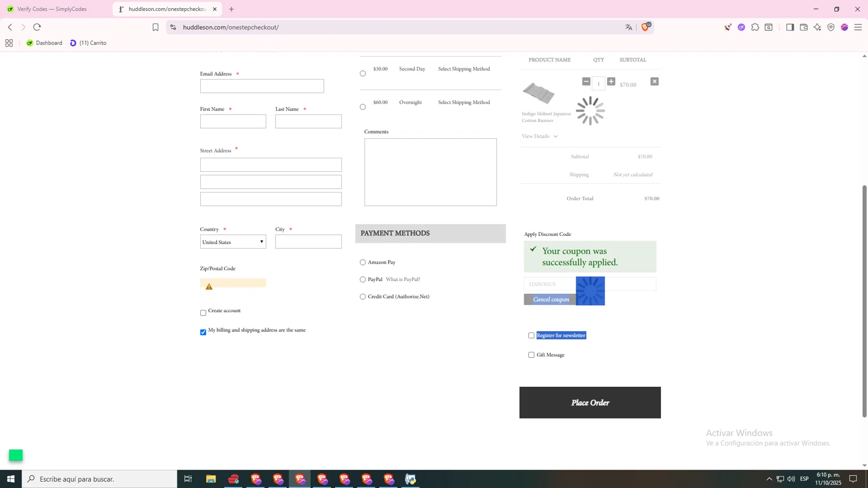Open the Leo AI sparkle icon
868x488 pixels.
click(817, 27)
